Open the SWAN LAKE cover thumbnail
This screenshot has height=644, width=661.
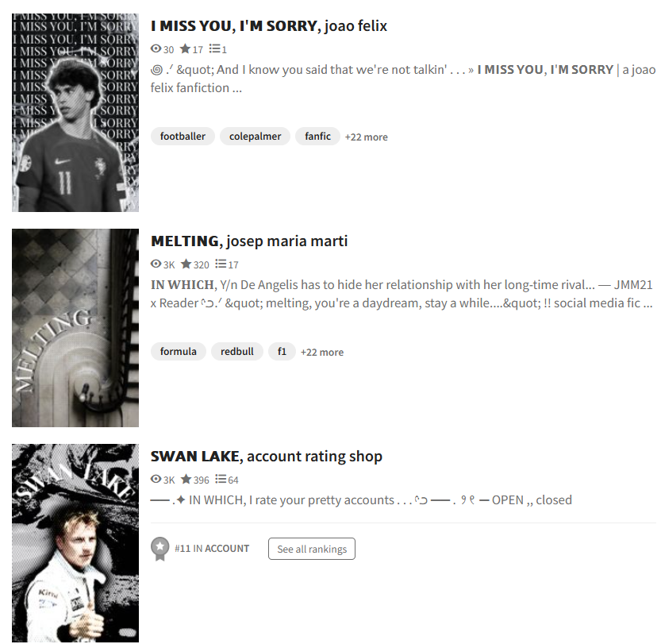tap(75, 543)
